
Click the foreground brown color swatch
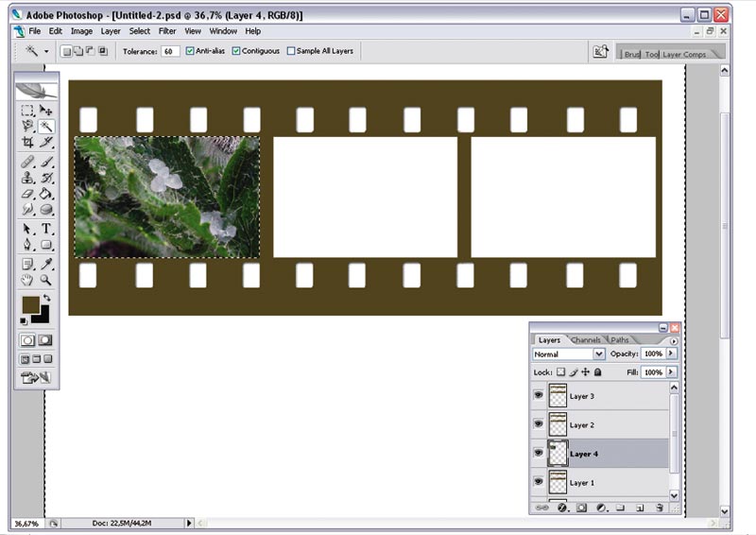[31, 305]
